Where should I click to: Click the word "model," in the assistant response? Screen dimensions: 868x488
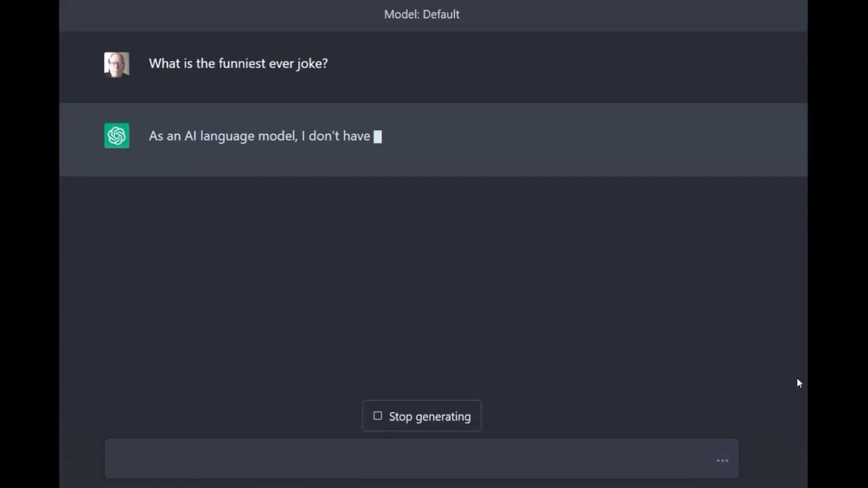pos(277,136)
